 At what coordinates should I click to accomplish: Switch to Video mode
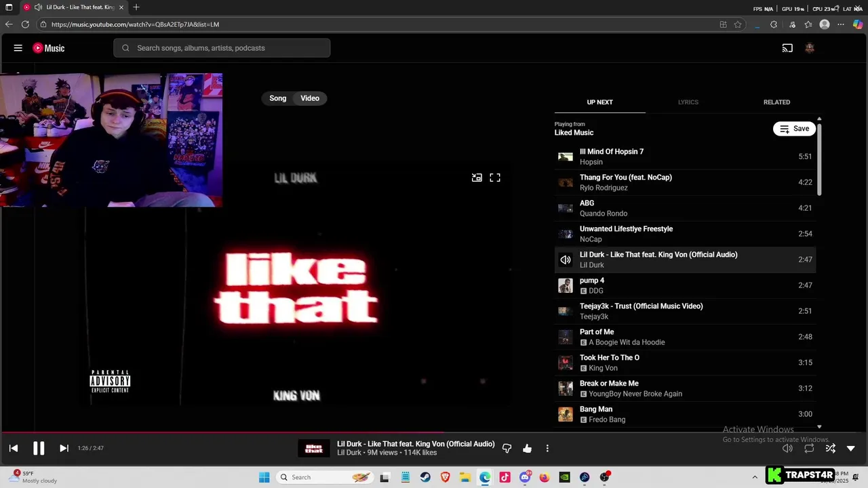click(310, 98)
